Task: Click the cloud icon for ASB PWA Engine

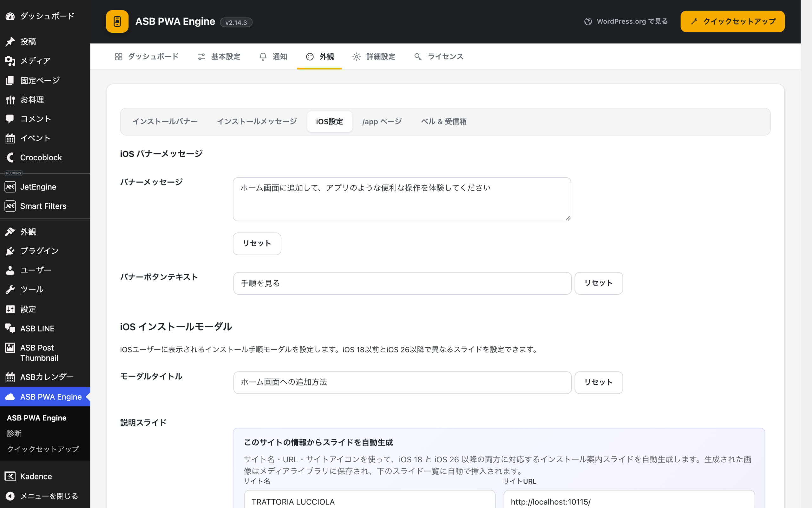Action: pos(10,397)
